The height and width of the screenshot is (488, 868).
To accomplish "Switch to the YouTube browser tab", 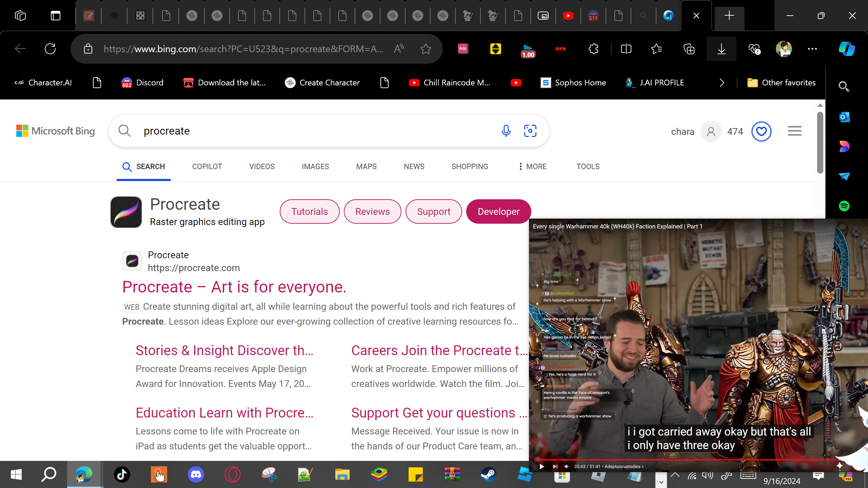I will click(568, 16).
